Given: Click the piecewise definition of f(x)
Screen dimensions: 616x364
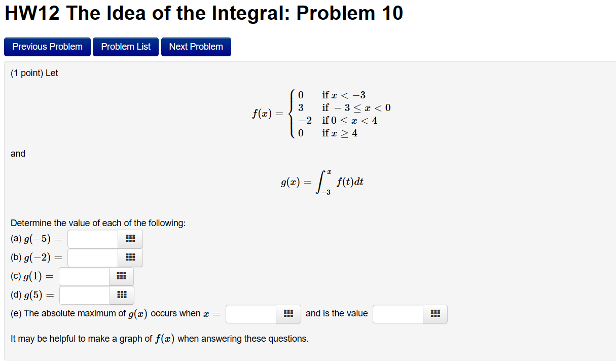Looking at the screenshot, I should pyautogui.click(x=314, y=114).
